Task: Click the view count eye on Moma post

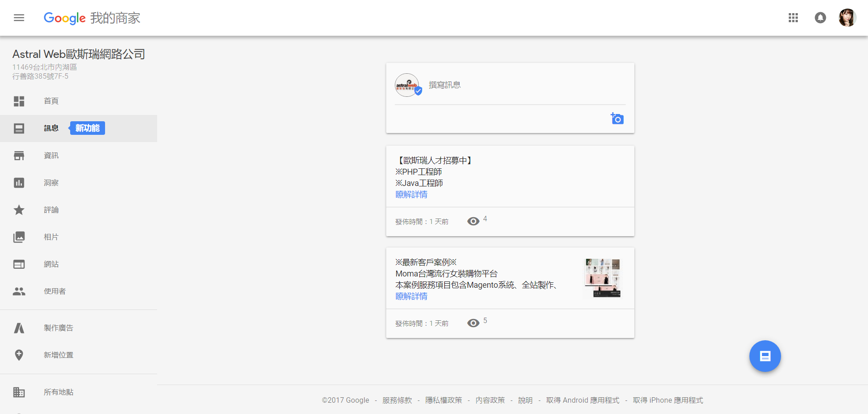Action: pyautogui.click(x=473, y=323)
